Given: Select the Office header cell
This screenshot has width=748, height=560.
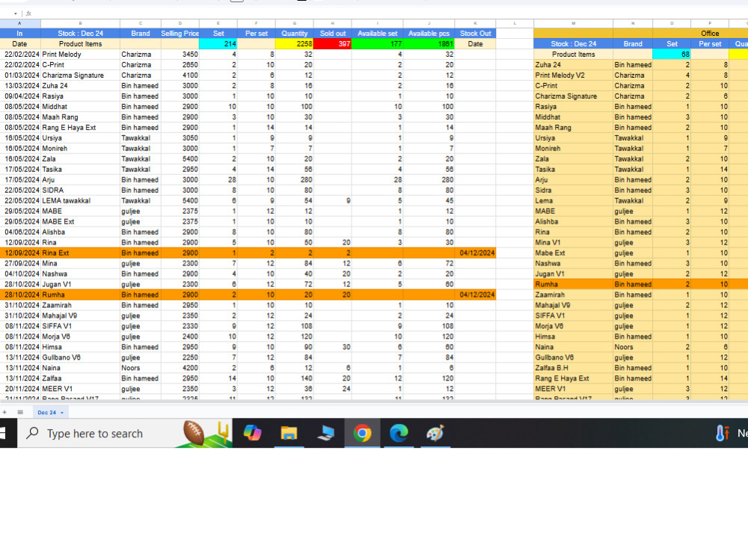Looking at the screenshot, I should 709,34.
